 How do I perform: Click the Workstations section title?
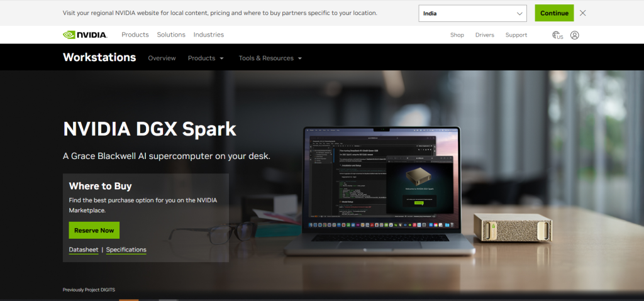click(99, 57)
